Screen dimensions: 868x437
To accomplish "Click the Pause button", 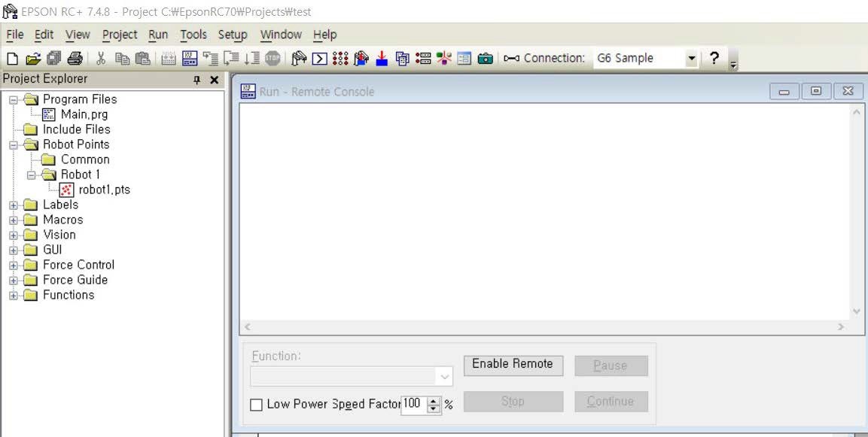I will coord(611,366).
